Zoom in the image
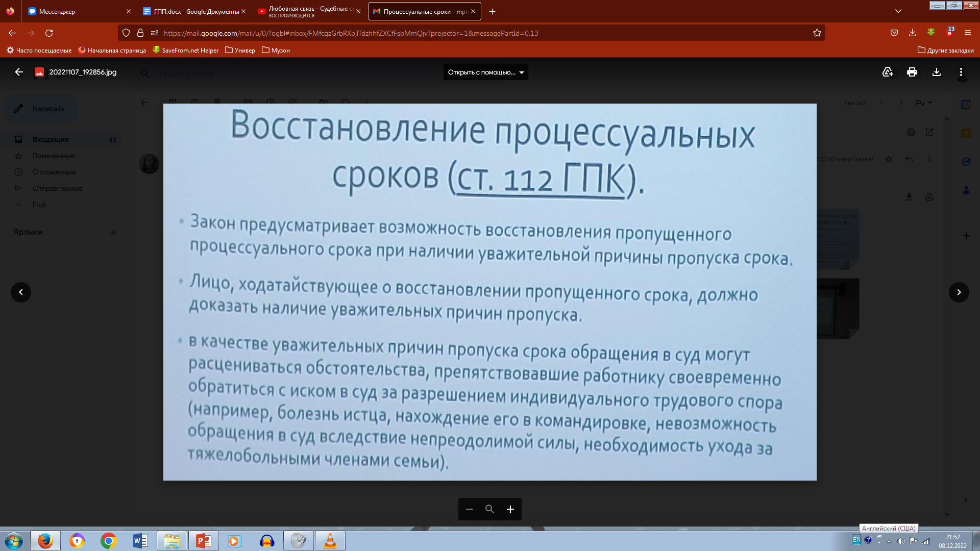 click(x=510, y=509)
